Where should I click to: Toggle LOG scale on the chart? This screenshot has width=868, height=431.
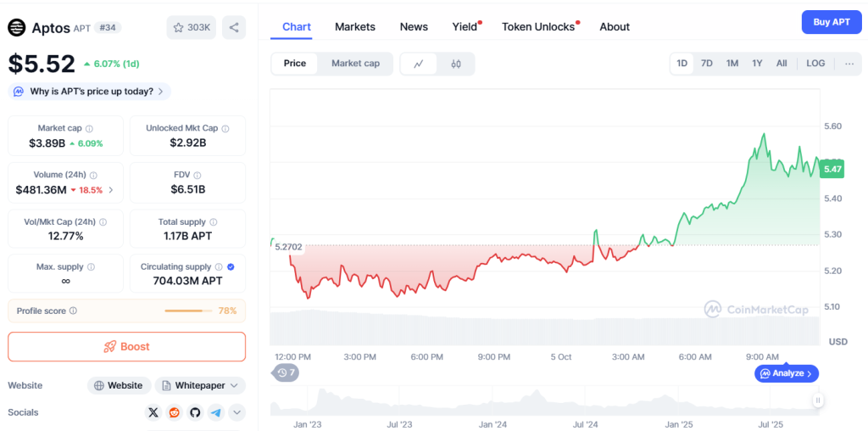click(815, 64)
